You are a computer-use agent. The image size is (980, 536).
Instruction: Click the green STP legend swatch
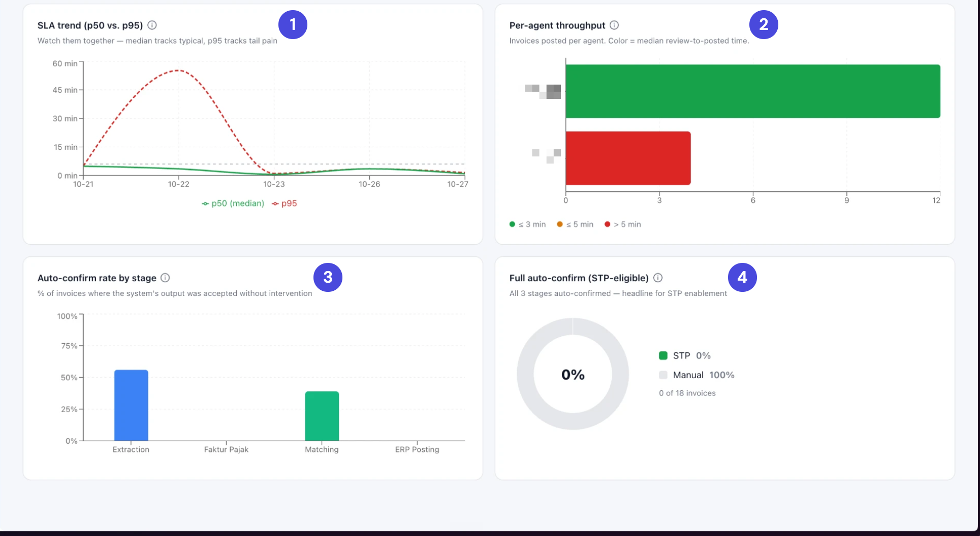[663, 356]
